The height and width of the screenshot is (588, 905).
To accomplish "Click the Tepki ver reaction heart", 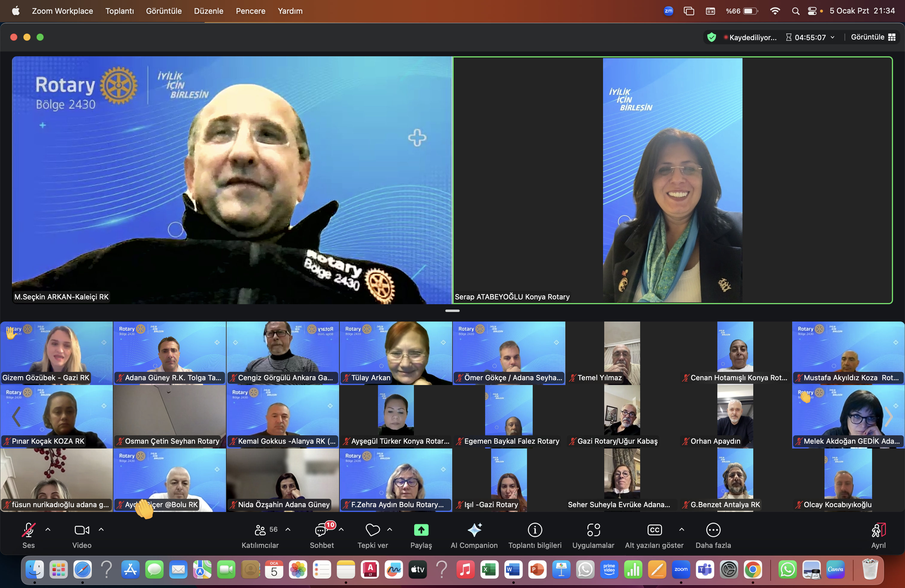I will coord(372,530).
